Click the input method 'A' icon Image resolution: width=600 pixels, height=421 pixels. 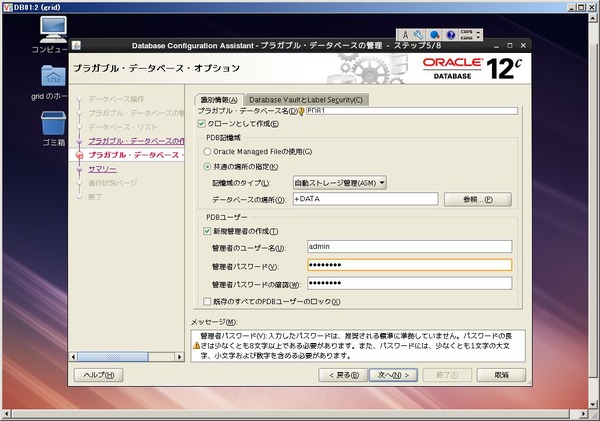tap(405, 35)
